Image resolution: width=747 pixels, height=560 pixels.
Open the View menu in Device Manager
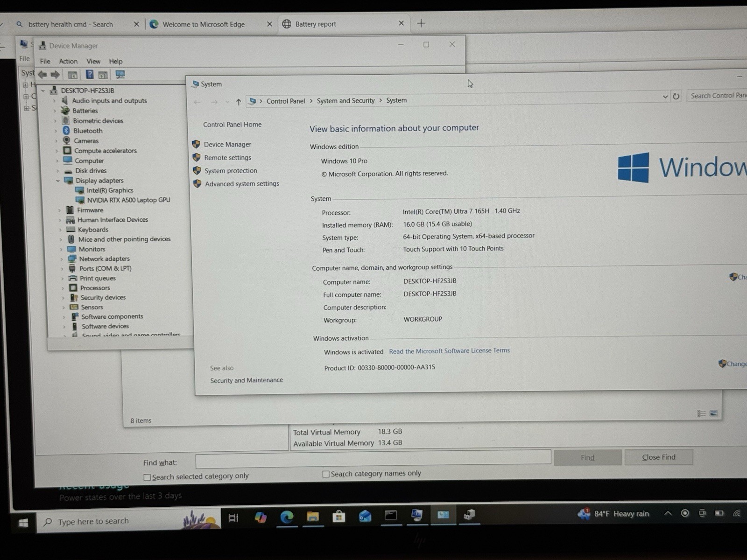(93, 61)
